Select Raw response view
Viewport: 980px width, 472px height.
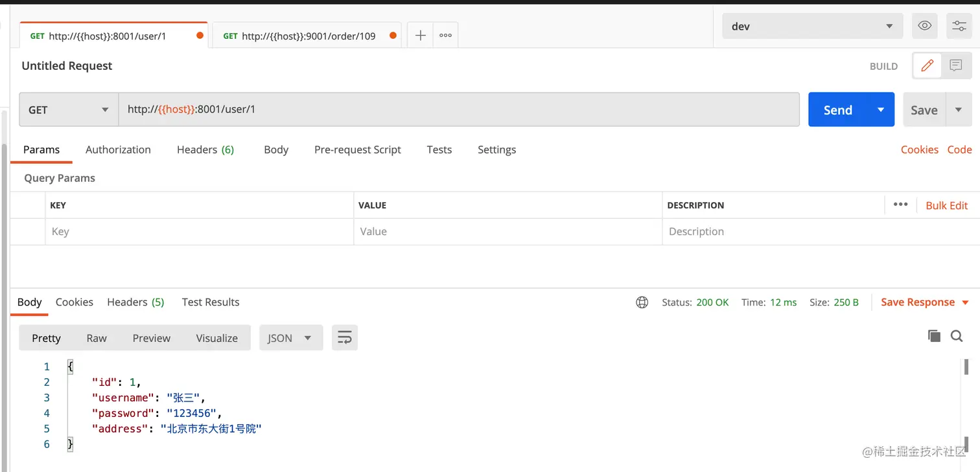(x=97, y=338)
